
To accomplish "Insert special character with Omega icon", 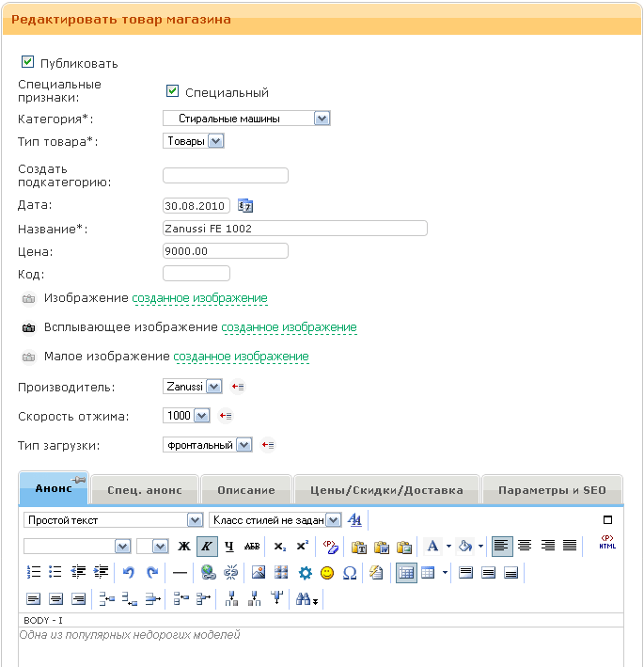I will click(x=351, y=572).
